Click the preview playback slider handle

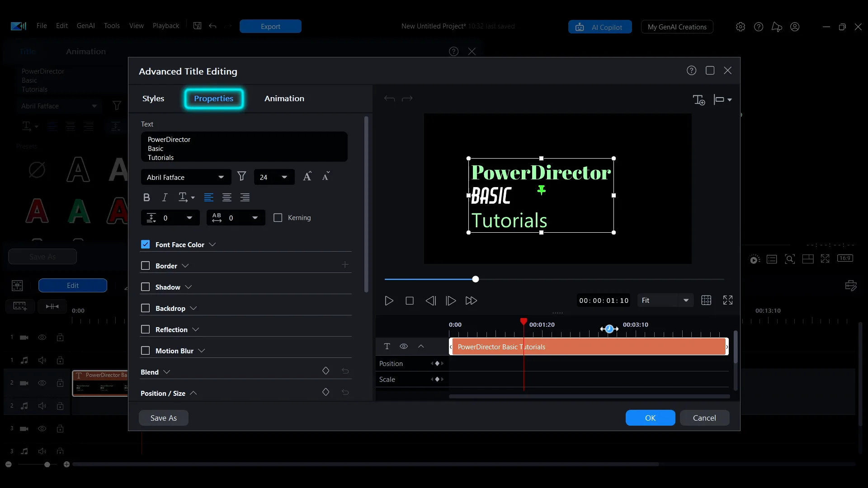pyautogui.click(x=476, y=279)
